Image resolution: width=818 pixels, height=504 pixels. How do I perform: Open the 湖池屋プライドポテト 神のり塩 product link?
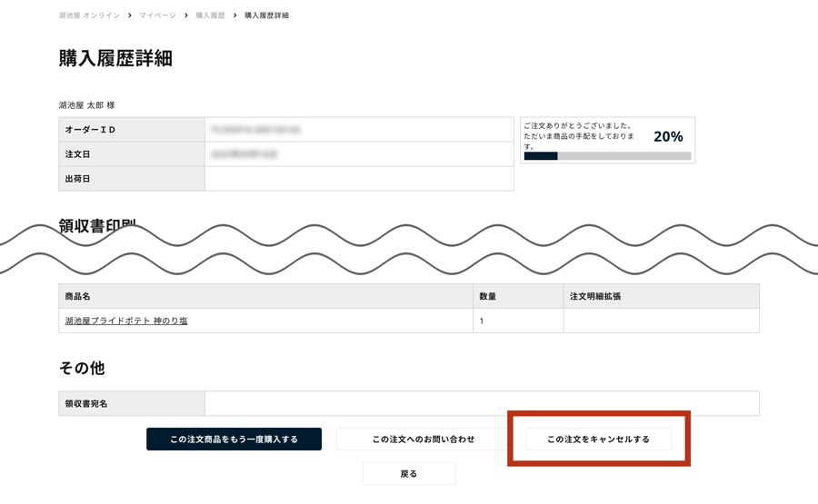[x=126, y=321]
